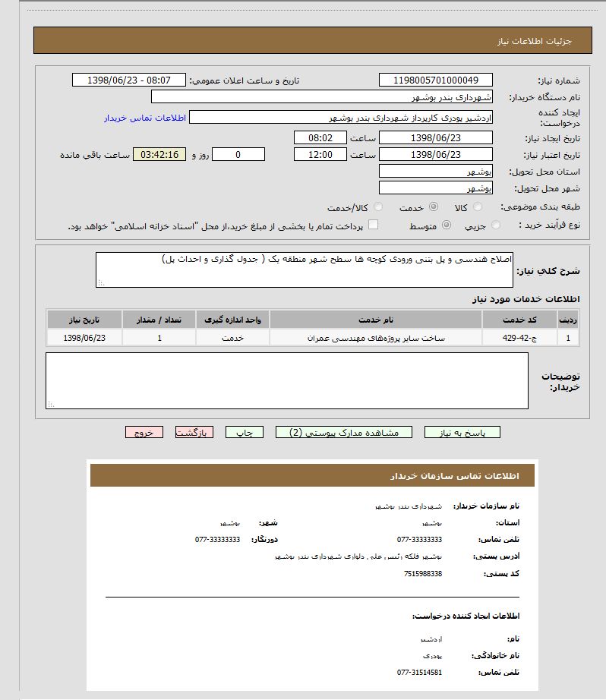Screen dimensions: 606x700
Task: Click the نام خدمت column header
Action: click(375, 320)
